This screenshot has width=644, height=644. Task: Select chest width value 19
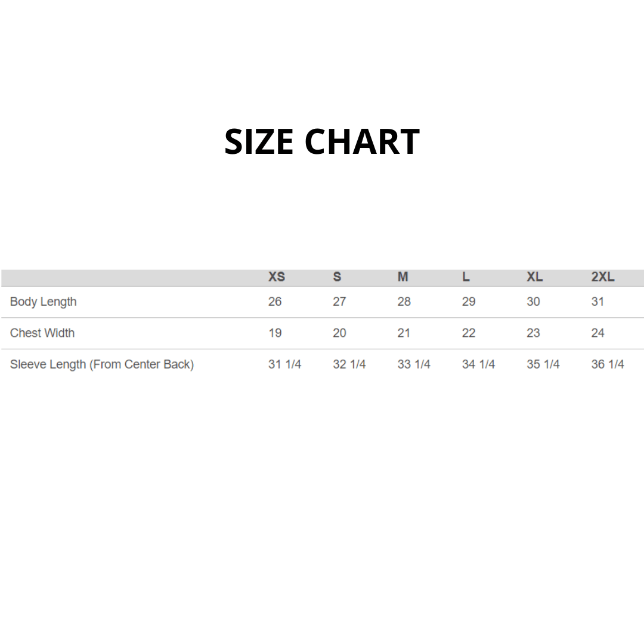click(275, 333)
